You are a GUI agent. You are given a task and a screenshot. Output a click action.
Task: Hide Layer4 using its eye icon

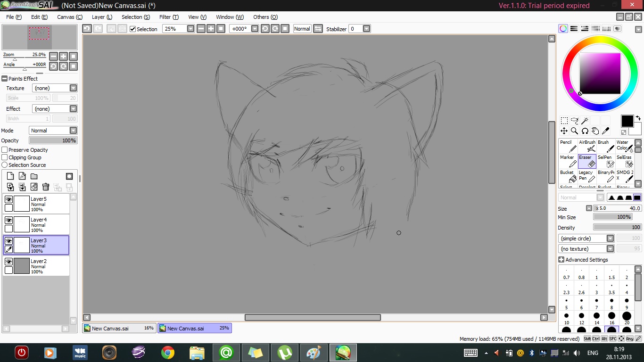click(x=8, y=221)
